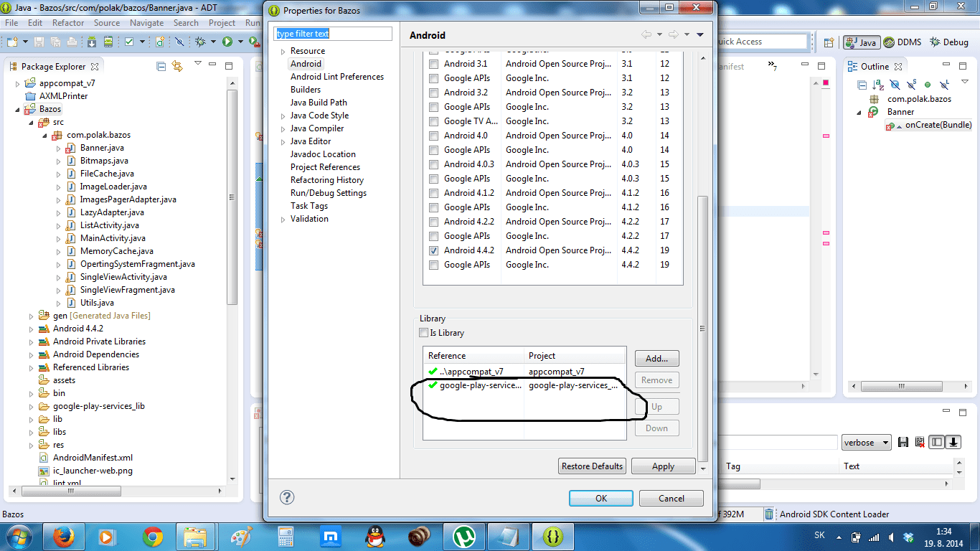Image resolution: width=980 pixels, height=551 pixels.
Task: Start debugging via the Debug toolbar icon
Action: 201,42
